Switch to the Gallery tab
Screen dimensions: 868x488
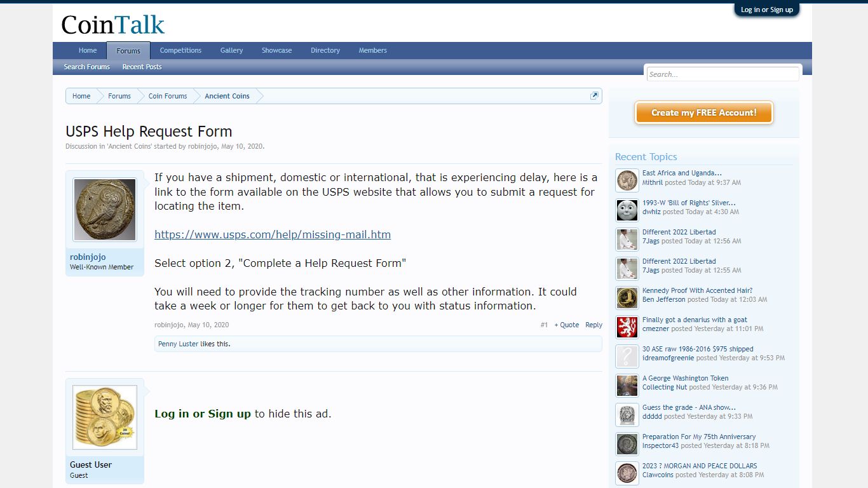tap(232, 50)
